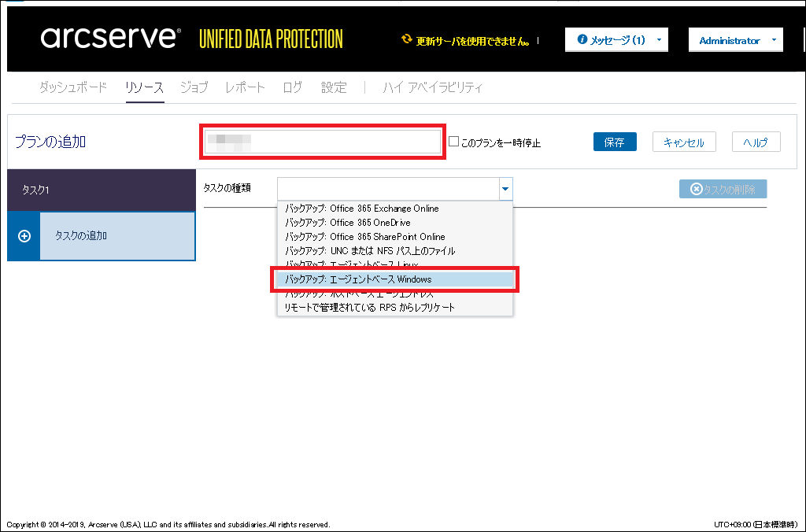Open the Administrator account menu

pos(736,39)
